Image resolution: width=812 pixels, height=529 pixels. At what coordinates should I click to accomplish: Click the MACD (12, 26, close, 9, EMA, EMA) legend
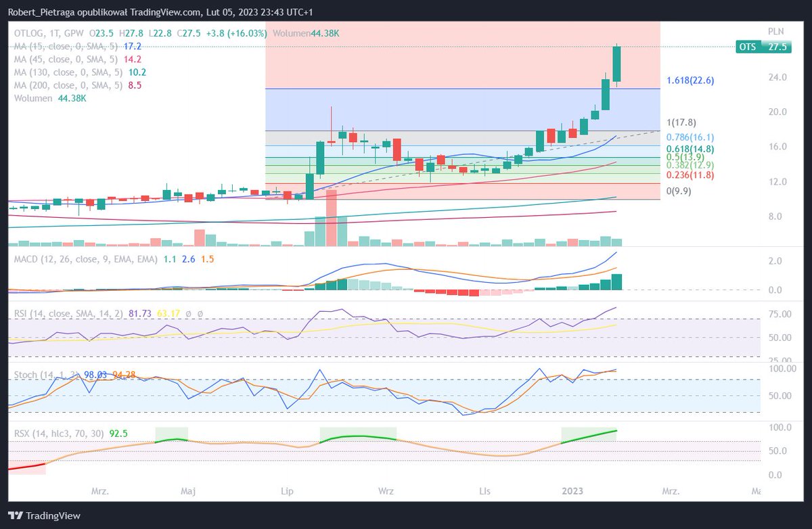pos(86,259)
